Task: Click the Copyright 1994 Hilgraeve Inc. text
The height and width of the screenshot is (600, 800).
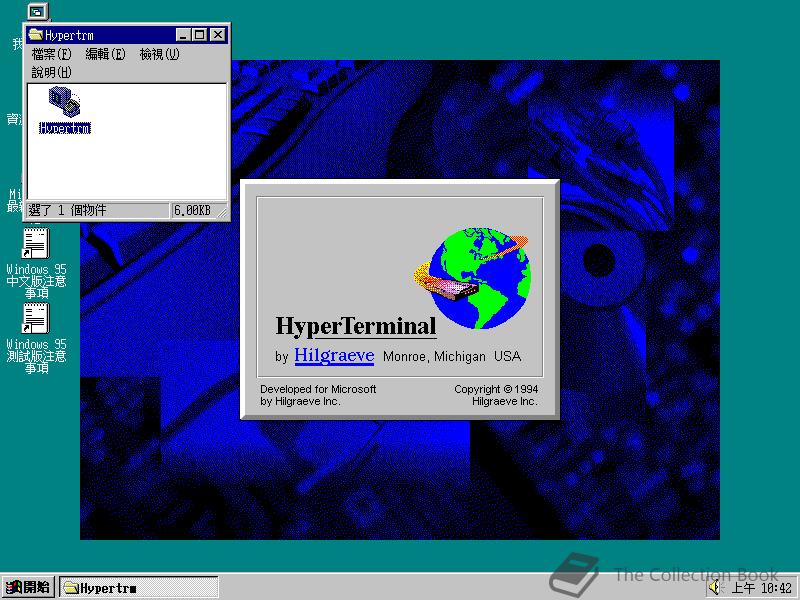Action: point(495,395)
